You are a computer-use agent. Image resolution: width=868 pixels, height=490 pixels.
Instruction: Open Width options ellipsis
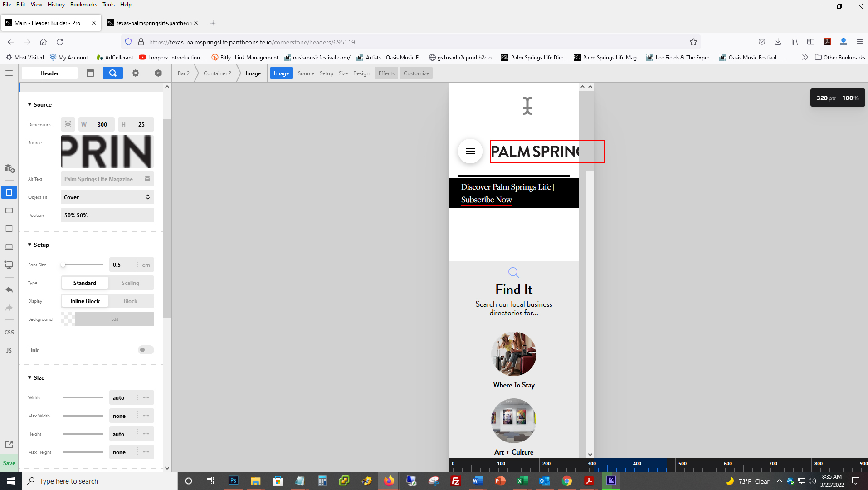pos(146,397)
